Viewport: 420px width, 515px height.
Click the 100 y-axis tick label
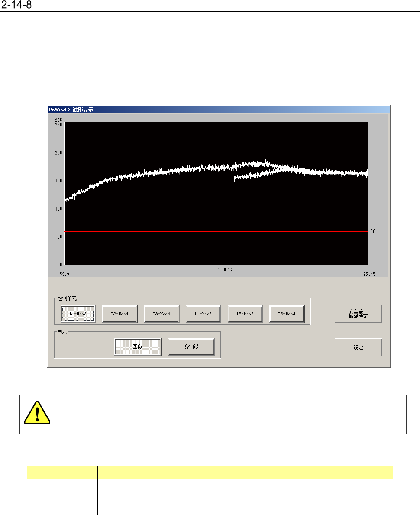(x=58, y=209)
